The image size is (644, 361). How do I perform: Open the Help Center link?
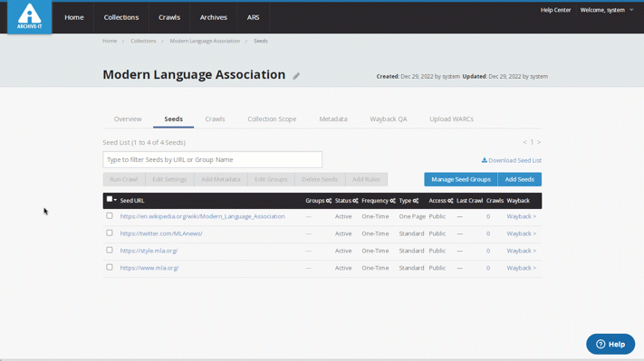(555, 10)
